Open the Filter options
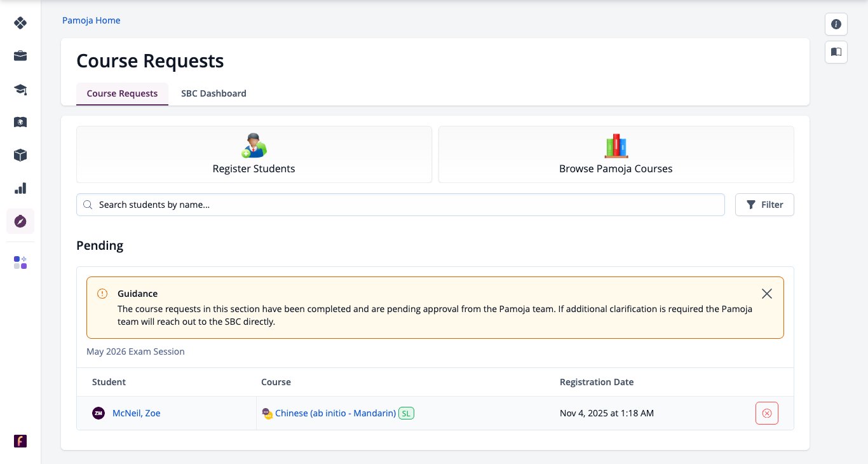Screen dimensions: 868x464 tap(764, 205)
